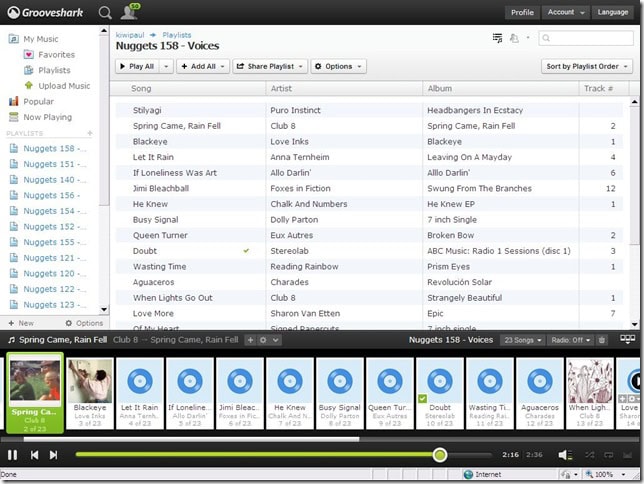The image size is (644, 484).
Task: Click the queue horizontal scrollbar
Action: [191, 439]
